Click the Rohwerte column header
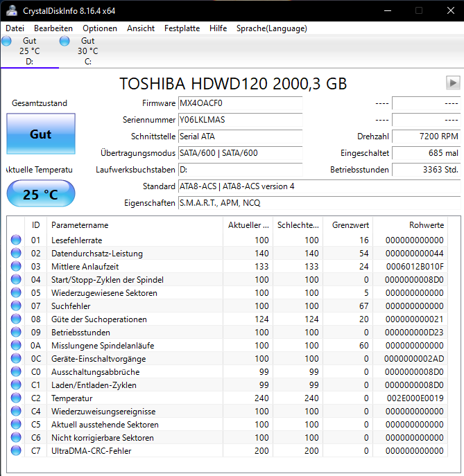This screenshot has height=476, width=464. click(410, 225)
